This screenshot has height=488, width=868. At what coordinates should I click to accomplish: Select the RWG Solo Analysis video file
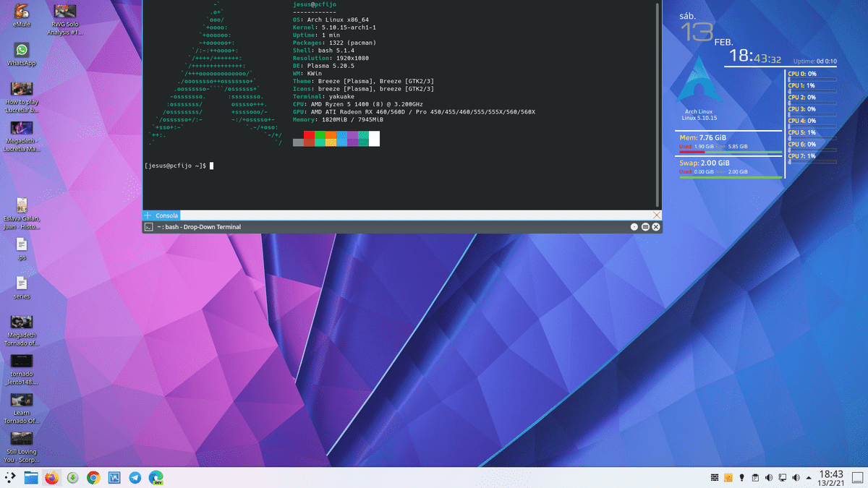[x=64, y=19]
